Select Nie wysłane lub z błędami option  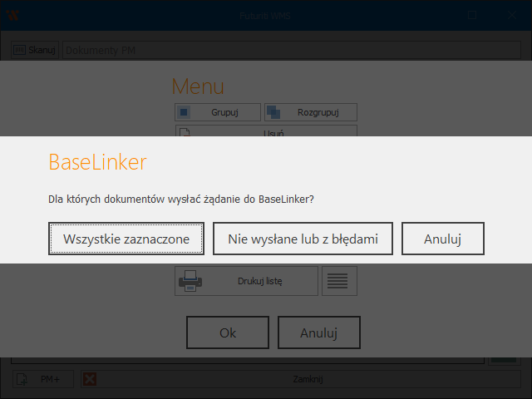[x=303, y=239]
